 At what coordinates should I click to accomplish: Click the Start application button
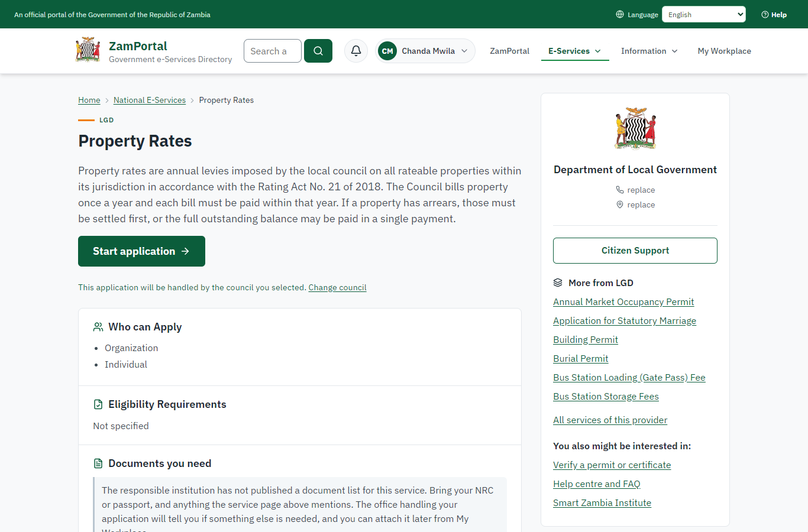[x=142, y=251]
